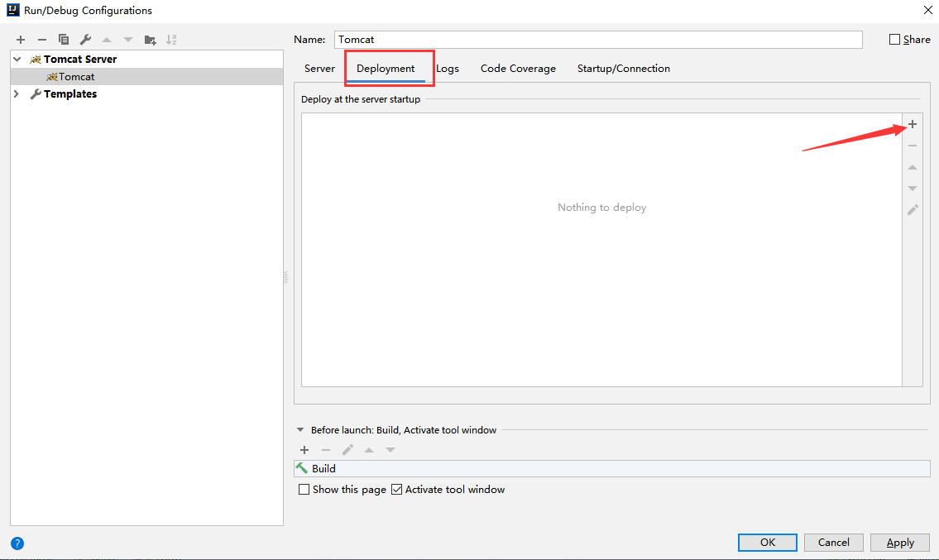Add a before launch task
This screenshot has width=939, height=560.
tap(304, 450)
